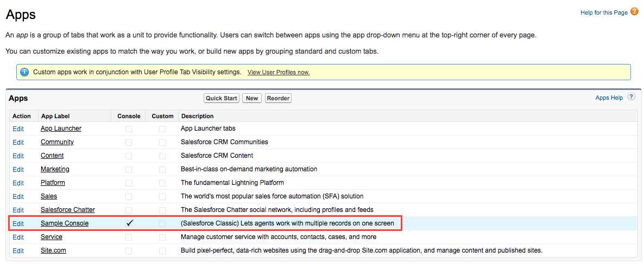
Task: Click Custom checkbox in Platform row
Action: pyautogui.click(x=162, y=183)
